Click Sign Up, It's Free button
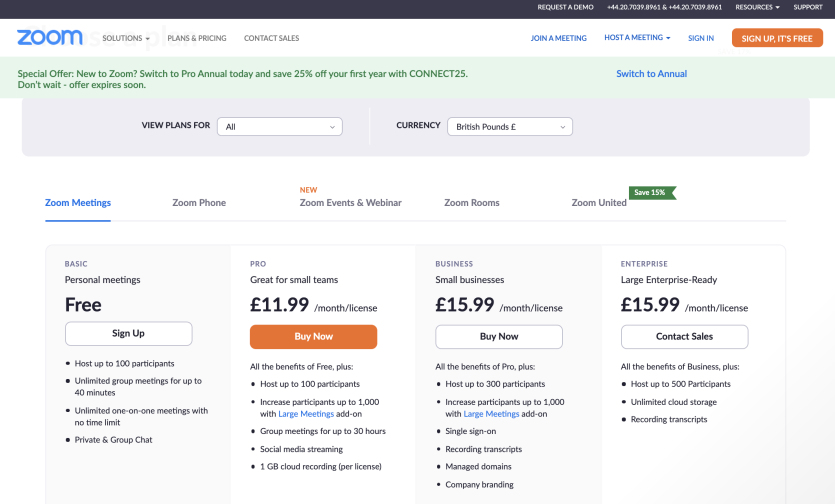The width and height of the screenshot is (835, 504). [777, 38]
